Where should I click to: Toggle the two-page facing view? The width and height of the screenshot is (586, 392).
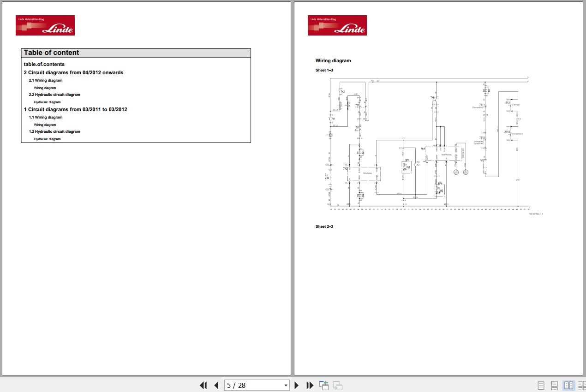pyautogui.click(x=569, y=386)
